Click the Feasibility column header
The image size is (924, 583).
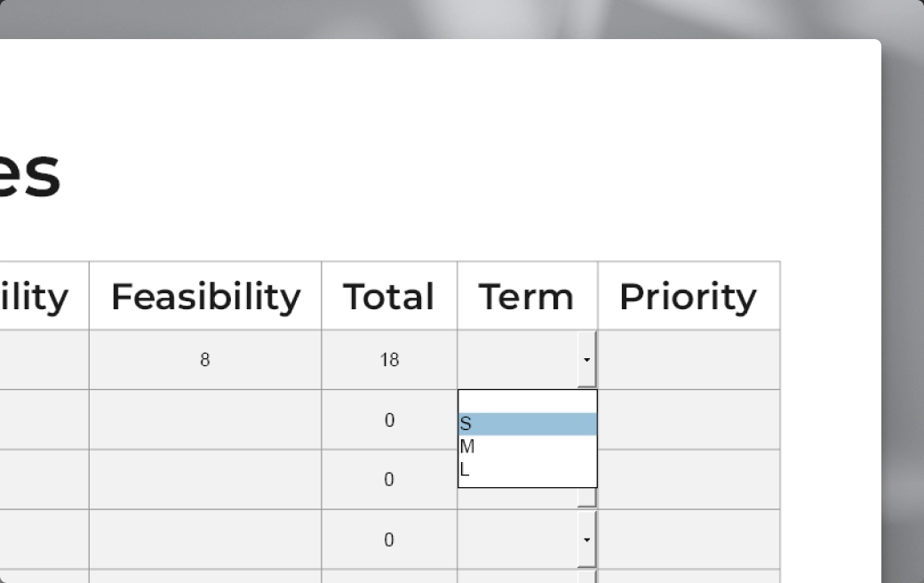pyautogui.click(x=205, y=296)
